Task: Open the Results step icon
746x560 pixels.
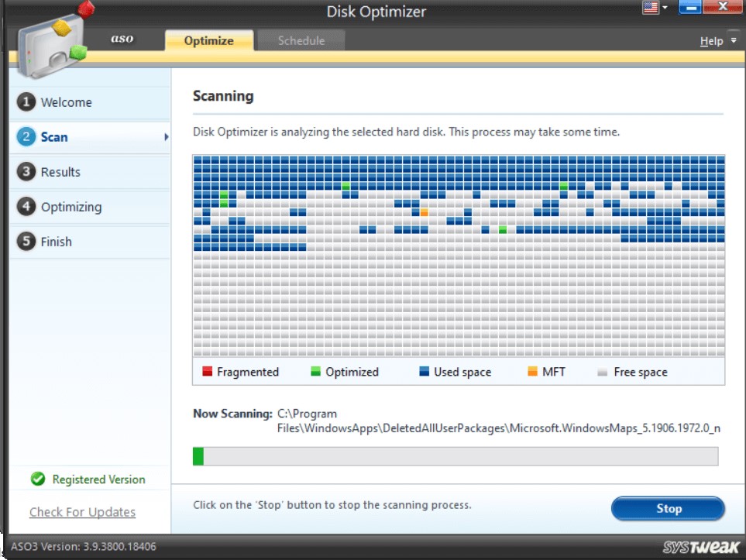Action: coord(28,171)
